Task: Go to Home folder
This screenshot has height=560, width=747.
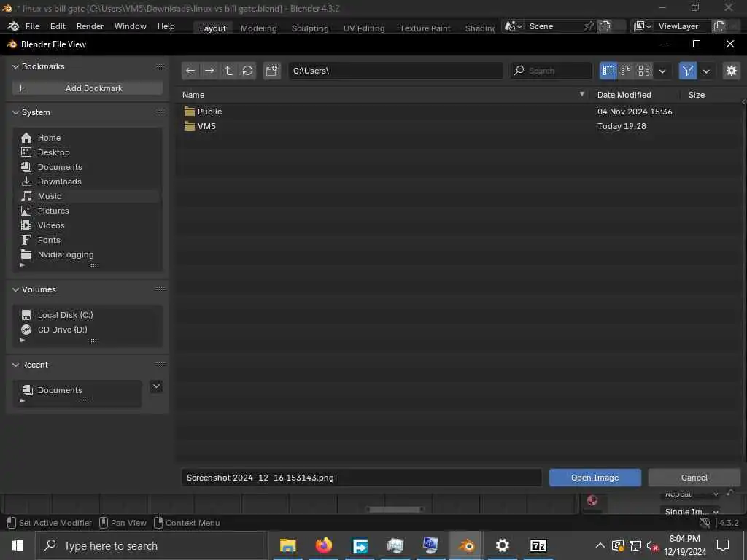Action: pos(88,138)
